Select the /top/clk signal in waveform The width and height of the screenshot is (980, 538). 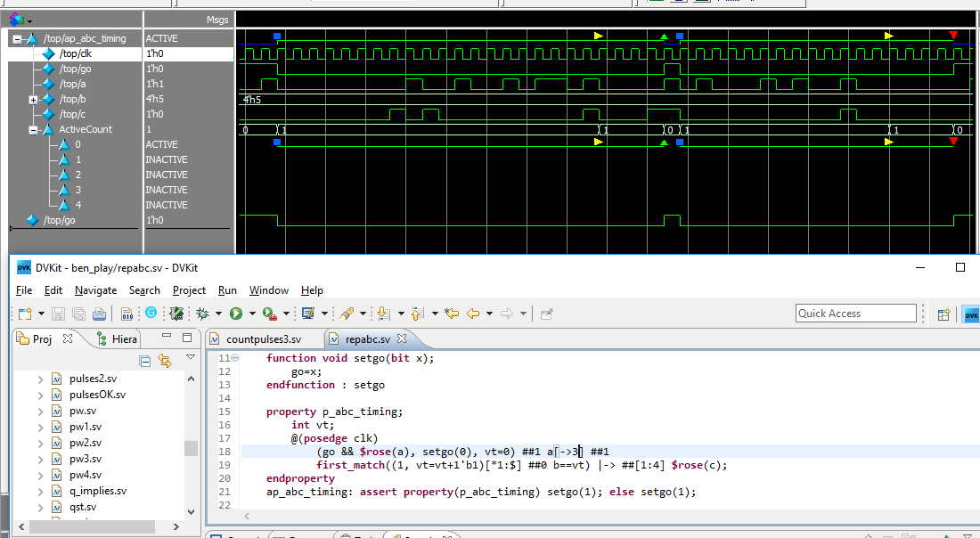coord(75,53)
